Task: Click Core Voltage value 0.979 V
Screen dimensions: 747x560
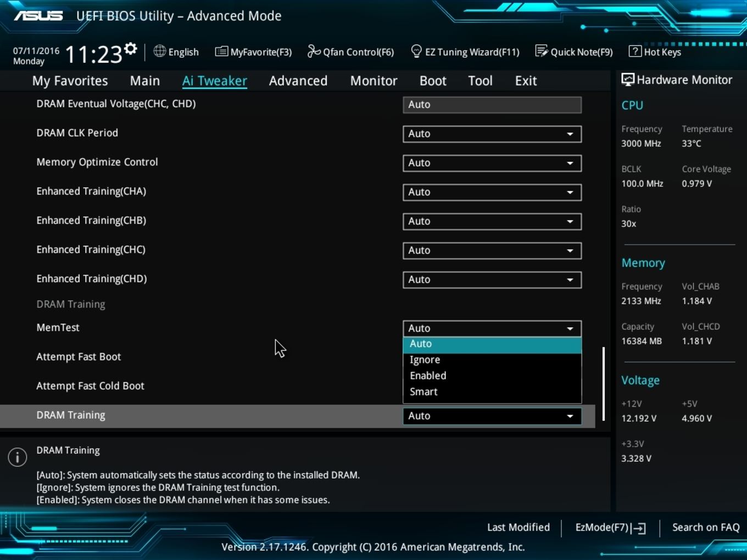Action: [697, 183]
